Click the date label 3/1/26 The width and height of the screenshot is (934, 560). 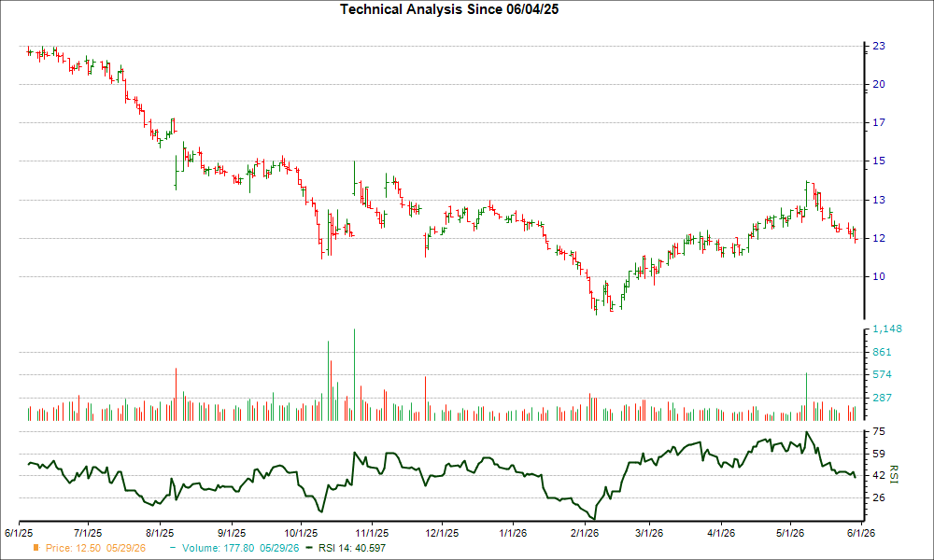point(649,533)
